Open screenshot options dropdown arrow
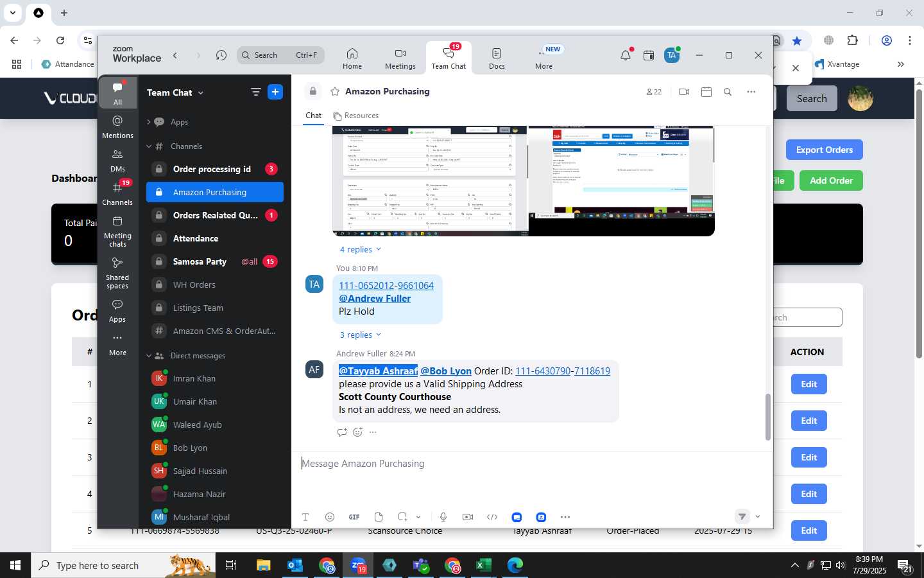 pos(418,517)
